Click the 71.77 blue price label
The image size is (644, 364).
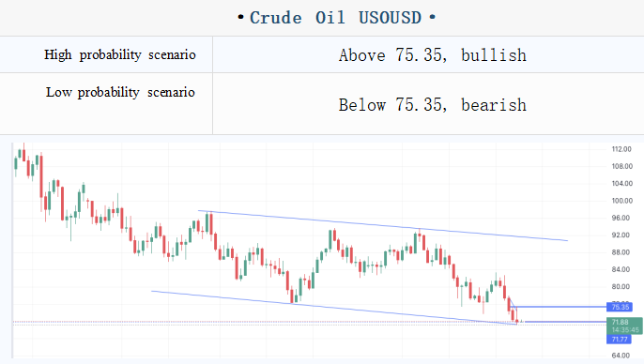point(620,340)
